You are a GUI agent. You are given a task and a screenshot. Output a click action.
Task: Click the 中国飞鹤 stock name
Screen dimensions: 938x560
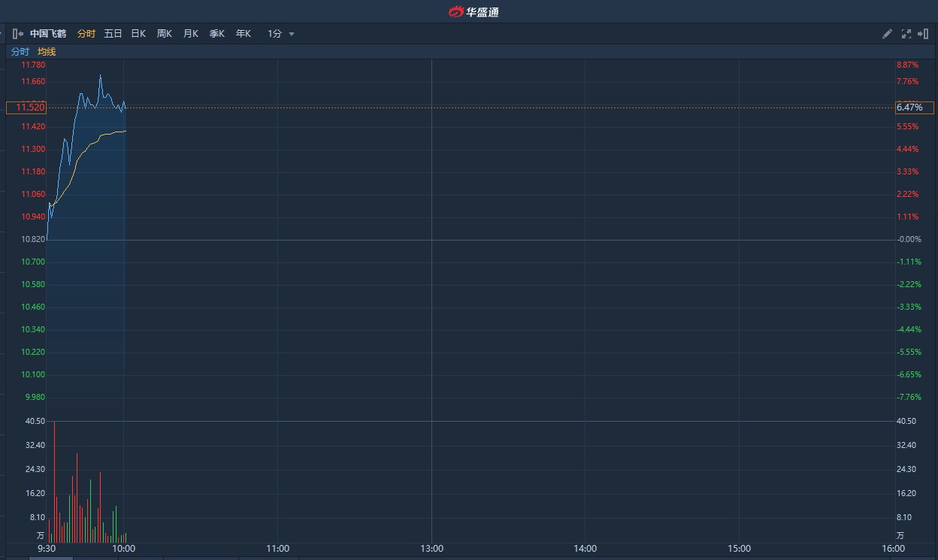click(x=48, y=34)
